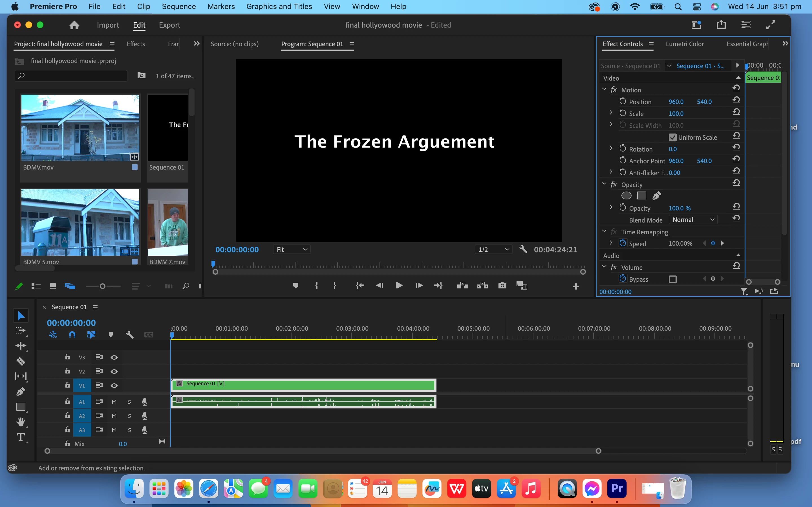Open timeline display settings wrench
Screen dimensions: 812x507
tap(129, 335)
